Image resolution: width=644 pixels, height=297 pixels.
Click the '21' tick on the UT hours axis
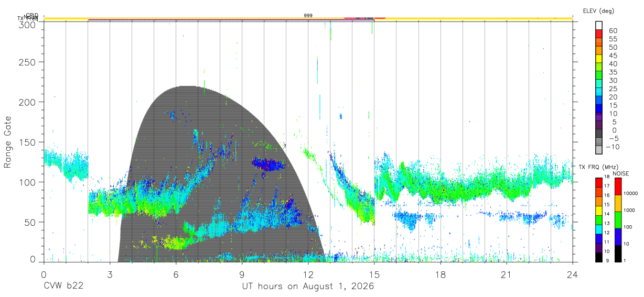point(506,274)
